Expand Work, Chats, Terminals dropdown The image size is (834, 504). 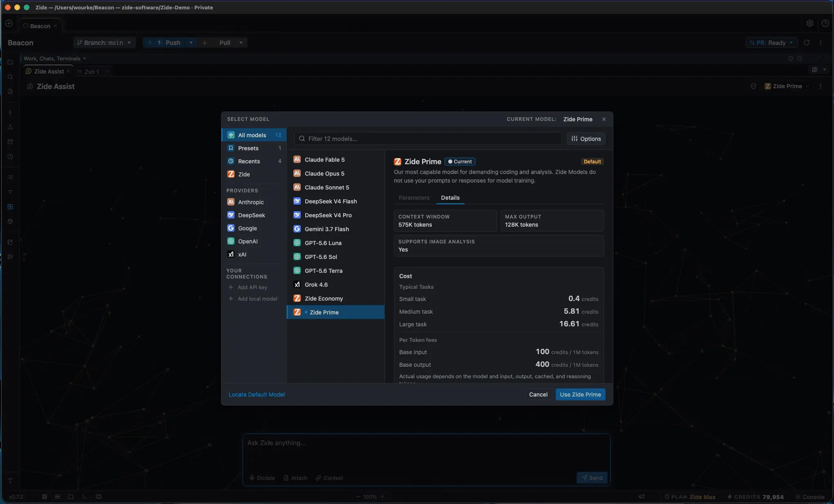(x=55, y=58)
